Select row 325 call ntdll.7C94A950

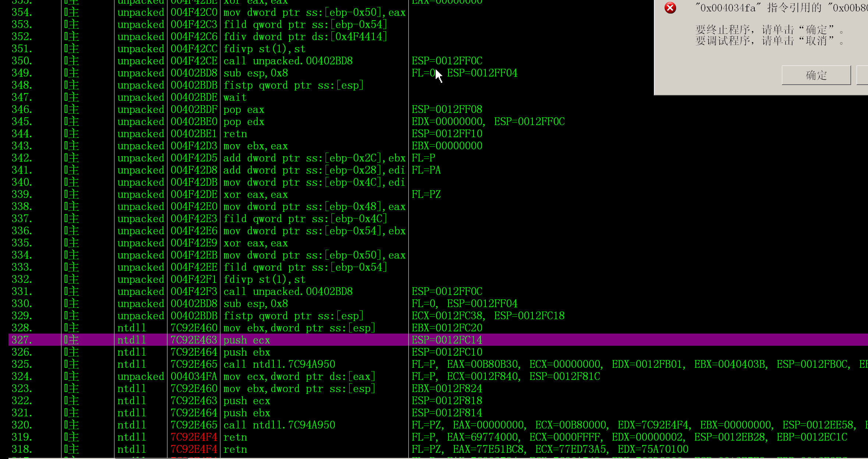[x=438, y=364]
